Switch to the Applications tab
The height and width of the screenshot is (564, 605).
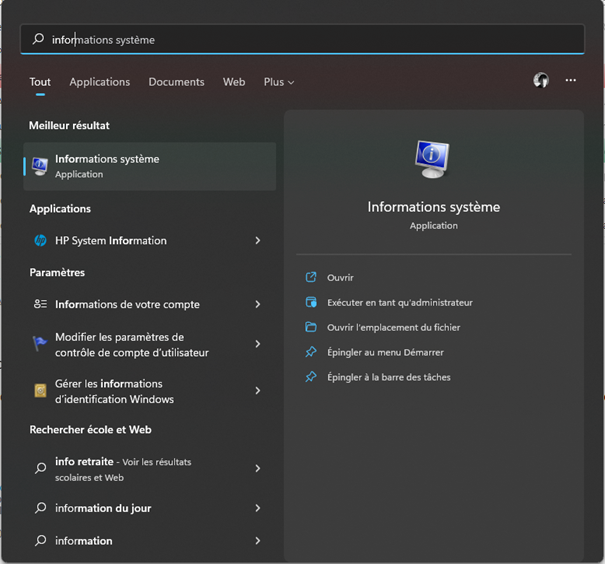pyautogui.click(x=100, y=82)
